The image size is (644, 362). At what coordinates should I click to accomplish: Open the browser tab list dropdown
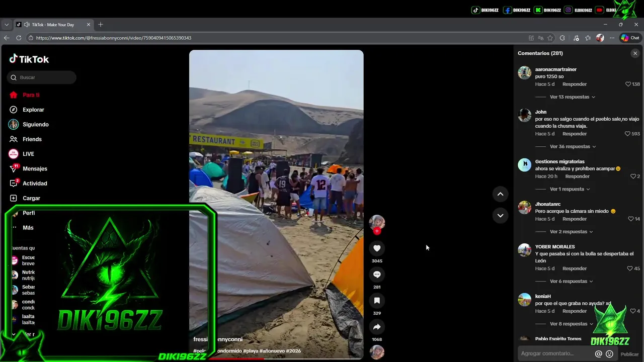pos(7,25)
